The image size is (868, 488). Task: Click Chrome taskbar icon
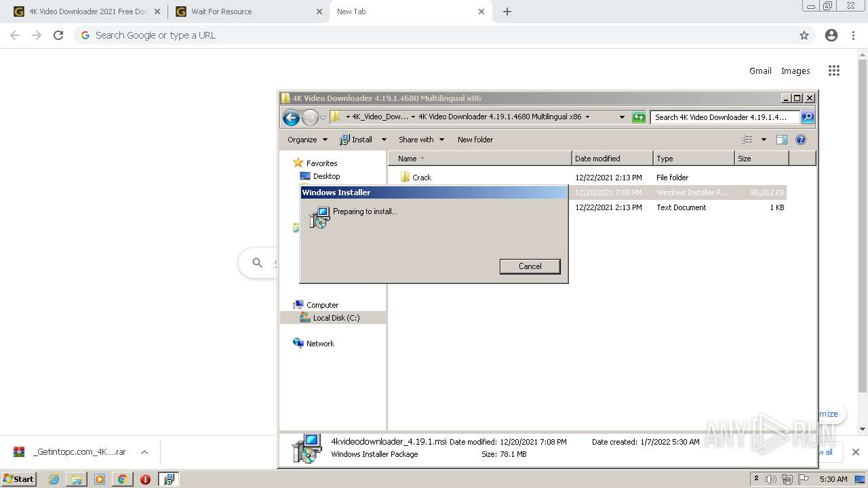pos(122,479)
